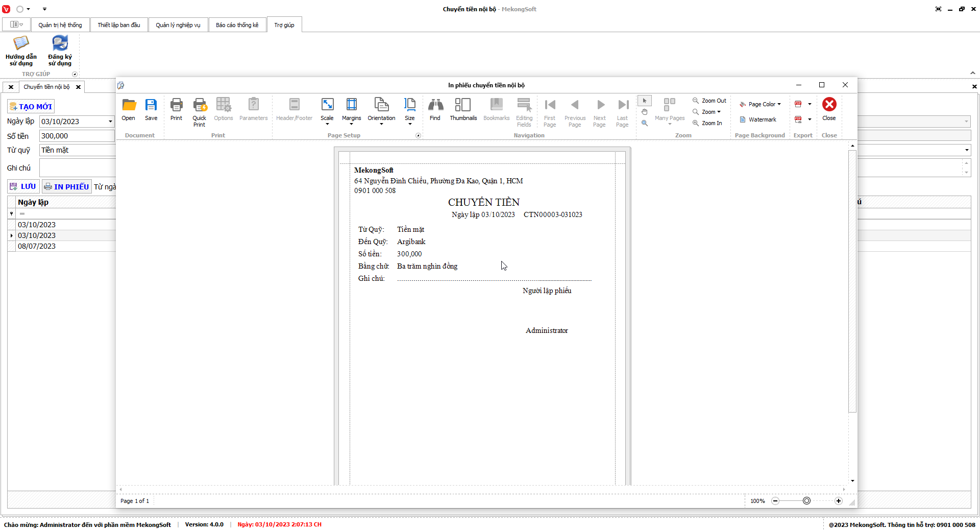
Task: Open the quick access toolbar dropdown arrow
Action: click(44, 9)
